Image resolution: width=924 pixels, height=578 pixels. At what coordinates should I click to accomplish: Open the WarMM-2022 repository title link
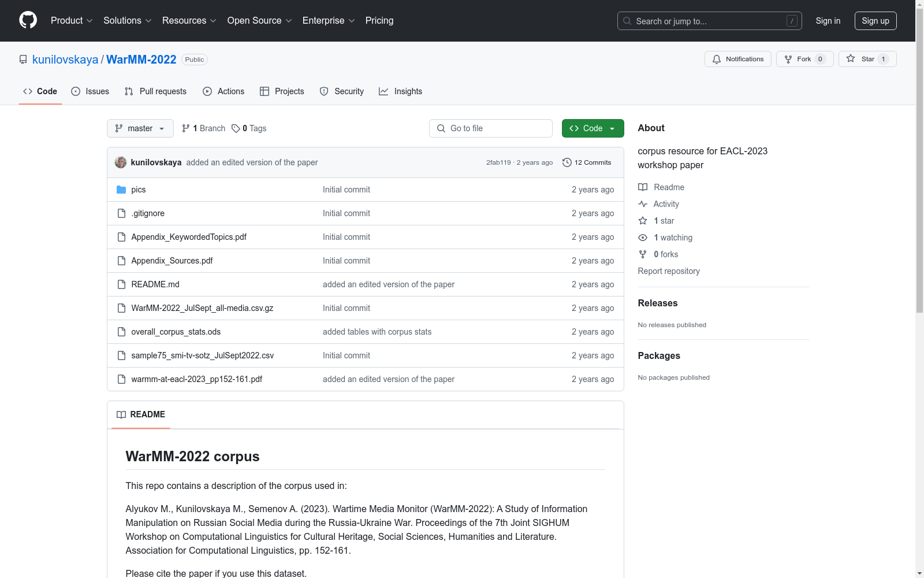pos(141,60)
